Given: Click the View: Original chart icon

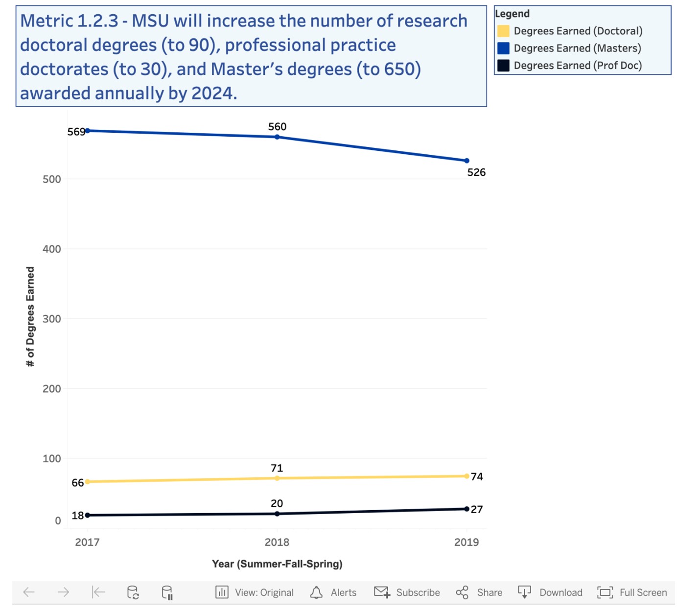Looking at the screenshot, I should click(x=222, y=592).
